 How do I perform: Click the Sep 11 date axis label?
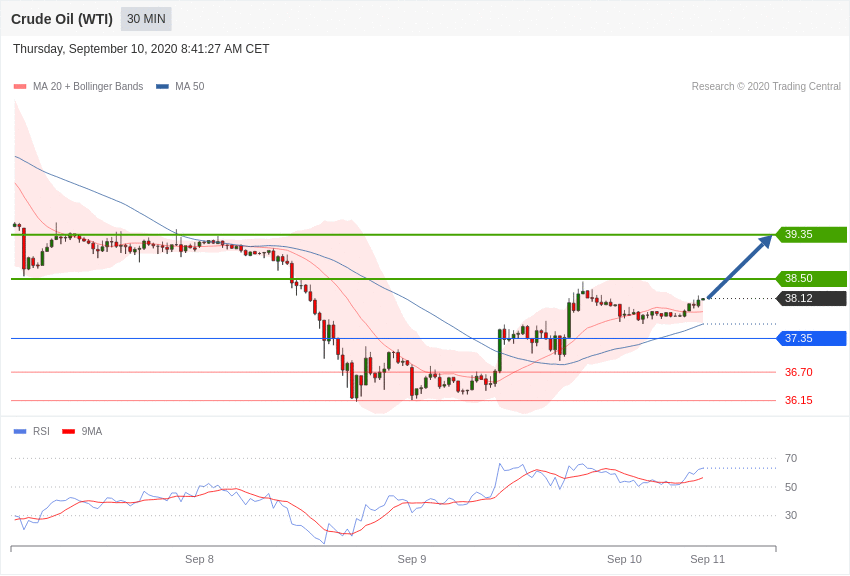pos(707,559)
